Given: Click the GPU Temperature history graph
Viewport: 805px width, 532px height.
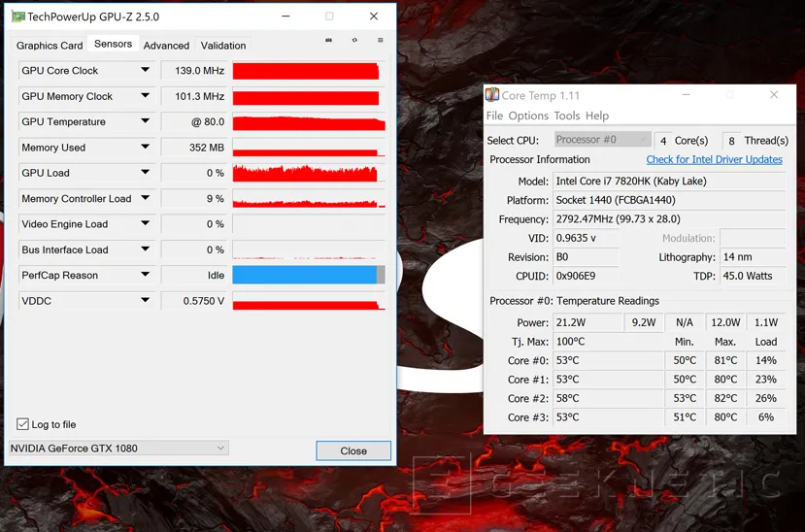Looking at the screenshot, I should [x=309, y=122].
